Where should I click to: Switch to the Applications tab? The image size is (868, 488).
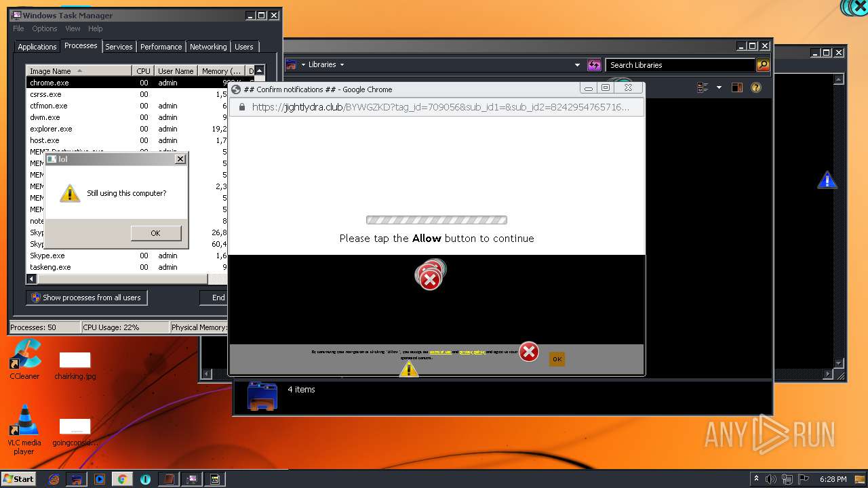pyautogui.click(x=37, y=47)
